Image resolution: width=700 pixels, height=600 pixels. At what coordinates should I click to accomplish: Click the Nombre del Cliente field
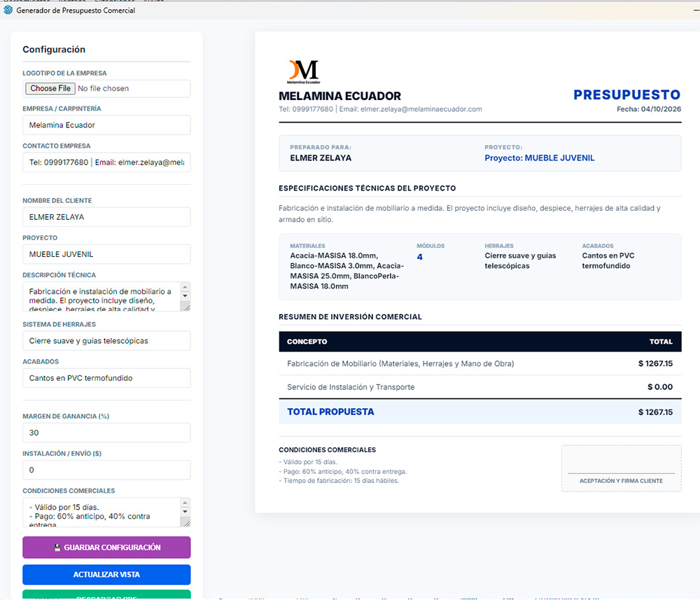tap(106, 217)
